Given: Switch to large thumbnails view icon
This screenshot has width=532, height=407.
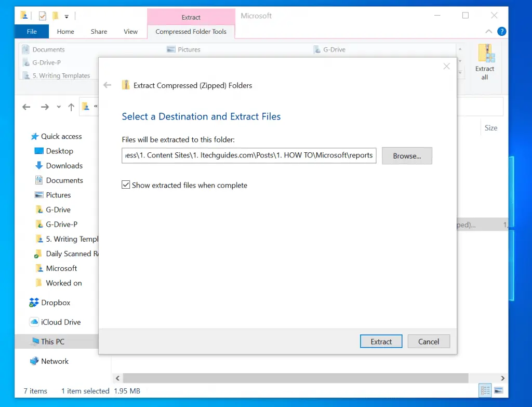Looking at the screenshot, I should (498, 390).
